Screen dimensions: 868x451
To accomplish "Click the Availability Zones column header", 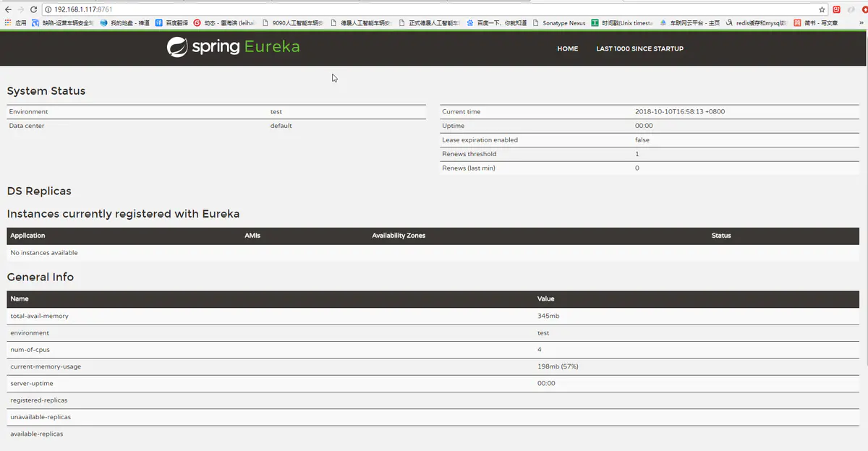I will [x=399, y=236].
